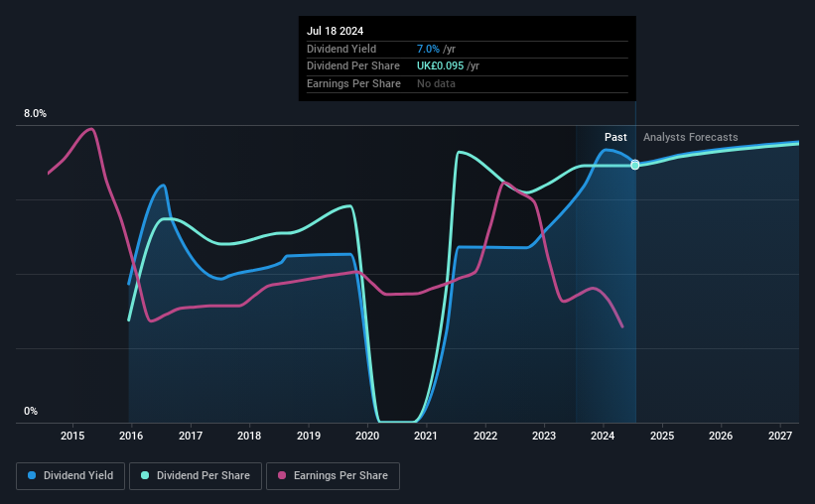Toggle the Earnings Per Share legend button
This screenshot has width=815, height=504.
tap(333, 476)
